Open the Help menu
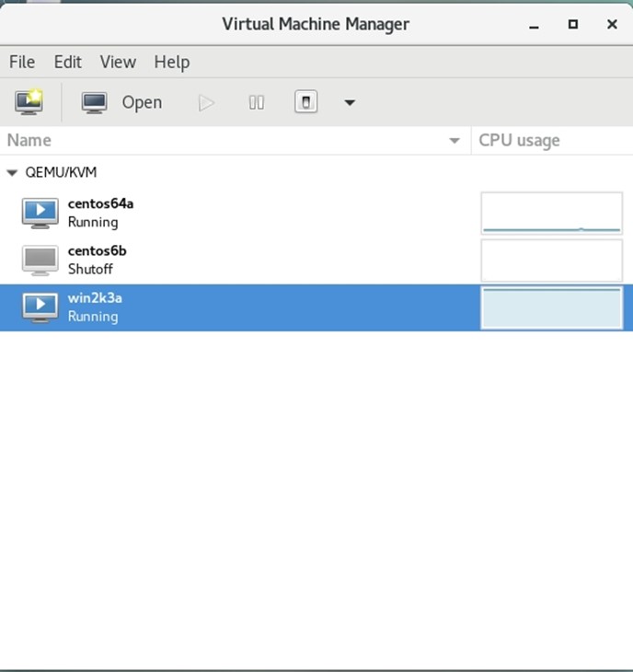 tap(172, 63)
